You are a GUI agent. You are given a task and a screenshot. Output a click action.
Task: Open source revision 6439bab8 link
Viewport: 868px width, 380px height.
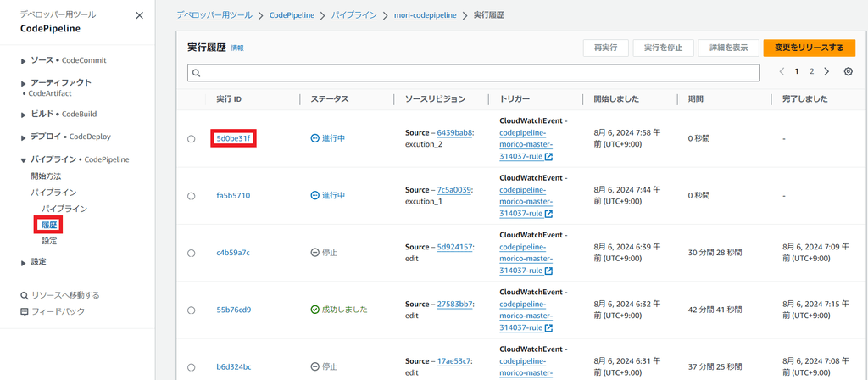pyautogui.click(x=454, y=133)
